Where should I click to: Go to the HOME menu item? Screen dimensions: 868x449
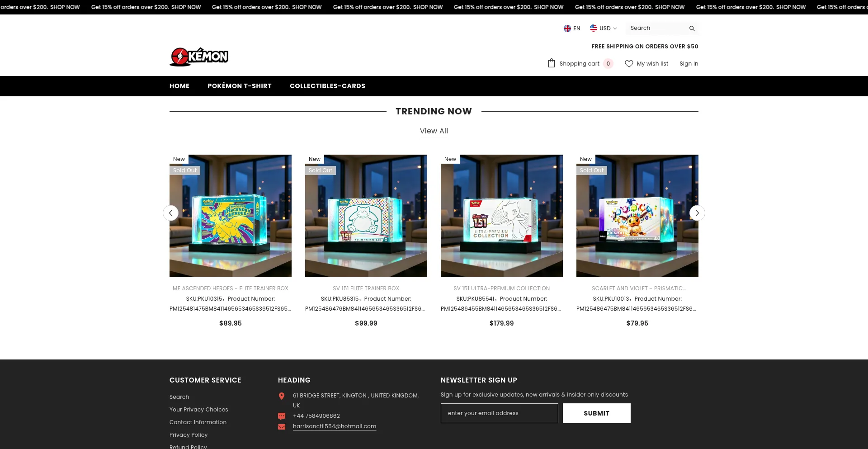click(x=179, y=86)
